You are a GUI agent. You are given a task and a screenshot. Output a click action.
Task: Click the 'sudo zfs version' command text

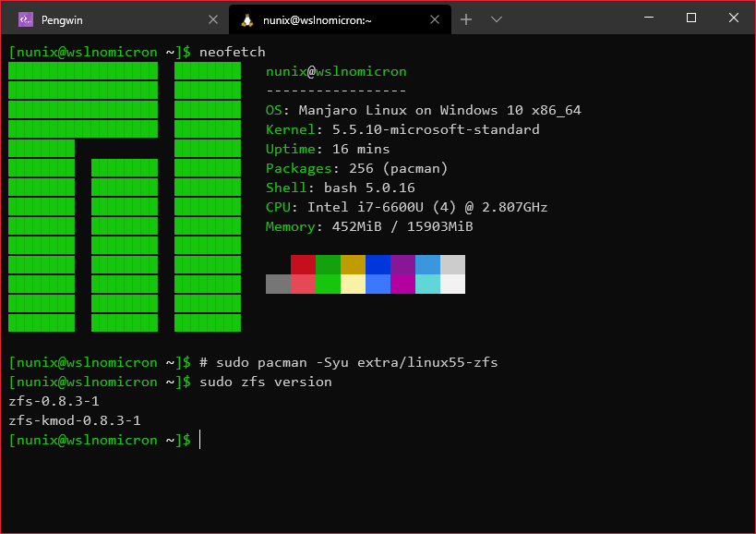[266, 382]
